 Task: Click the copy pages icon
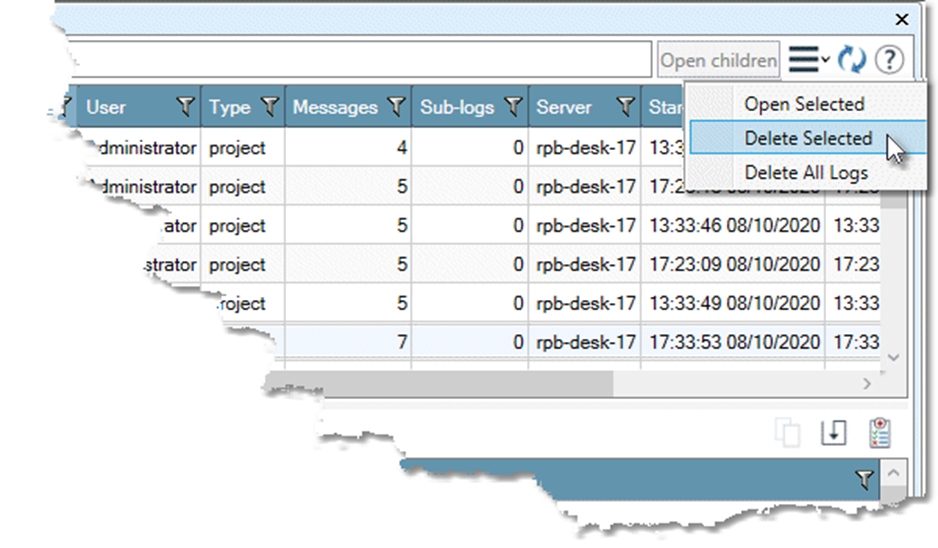pos(789,433)
